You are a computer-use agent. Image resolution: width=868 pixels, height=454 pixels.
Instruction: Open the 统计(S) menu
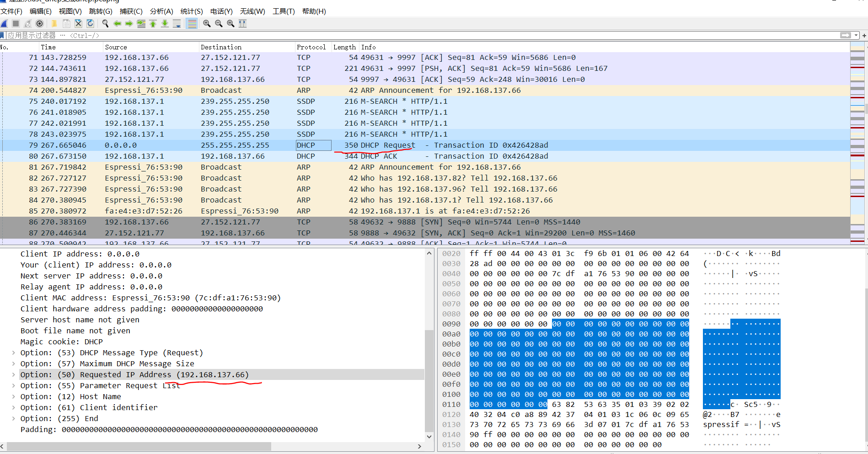click(192, 11)
